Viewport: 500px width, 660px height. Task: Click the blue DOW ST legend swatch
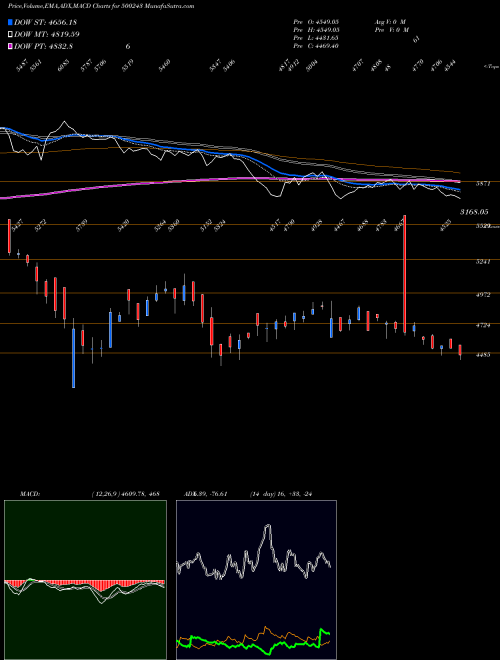11,22
